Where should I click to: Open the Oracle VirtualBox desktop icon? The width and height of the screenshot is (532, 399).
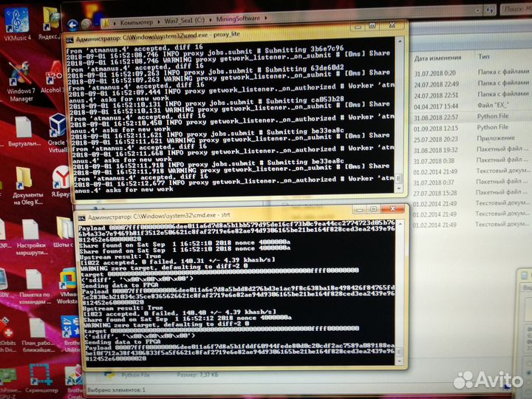(58, 130)
